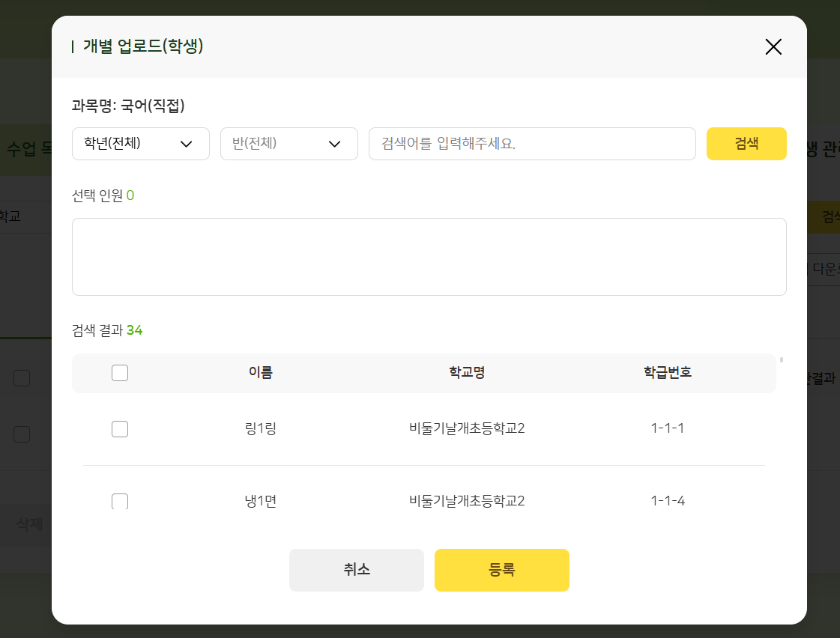Viewport: 840px width, 638px height.
Task: Toggle the select-all checkbox in the table header
Action: 120,373
